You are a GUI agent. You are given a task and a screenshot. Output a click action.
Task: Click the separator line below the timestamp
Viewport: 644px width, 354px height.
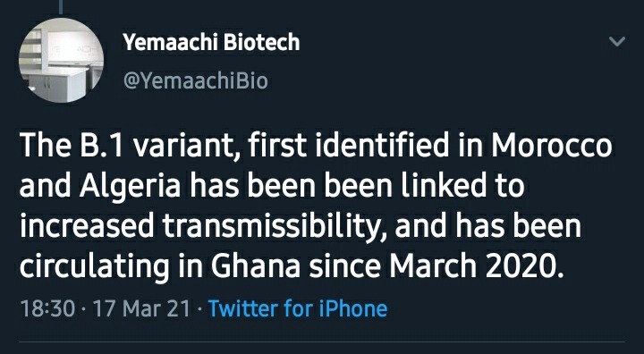322,341
